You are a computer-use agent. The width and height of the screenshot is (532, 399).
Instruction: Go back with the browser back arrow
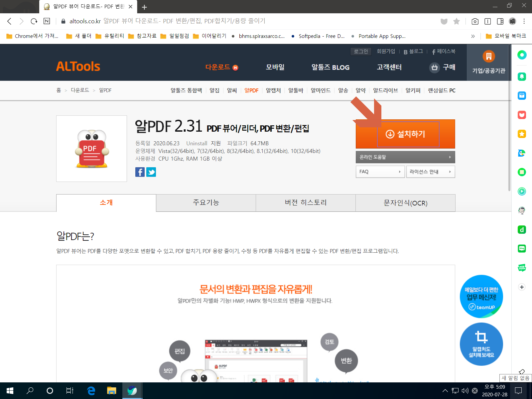point(9,21)
